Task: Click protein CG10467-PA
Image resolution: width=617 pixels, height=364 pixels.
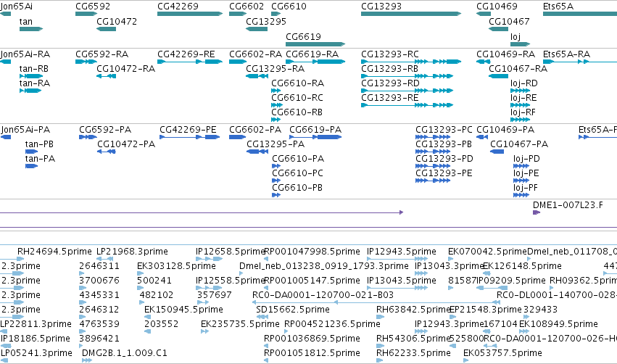Action: point(519,144)
